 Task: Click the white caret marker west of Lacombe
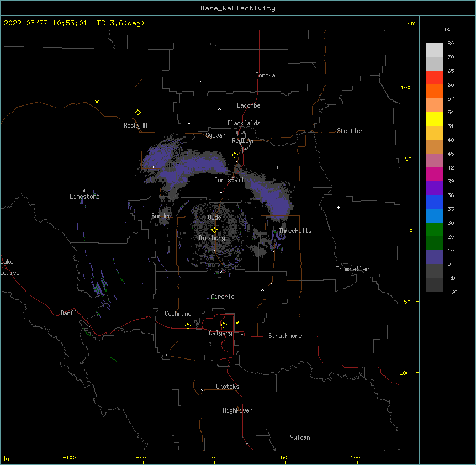[219, 109]
